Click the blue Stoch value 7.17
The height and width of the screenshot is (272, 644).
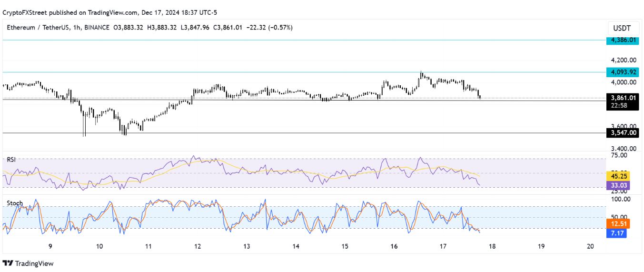pos(618,233)
